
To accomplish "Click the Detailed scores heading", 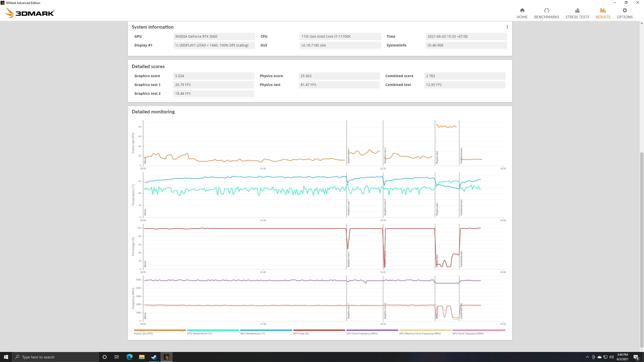I will tap(148, 66).
